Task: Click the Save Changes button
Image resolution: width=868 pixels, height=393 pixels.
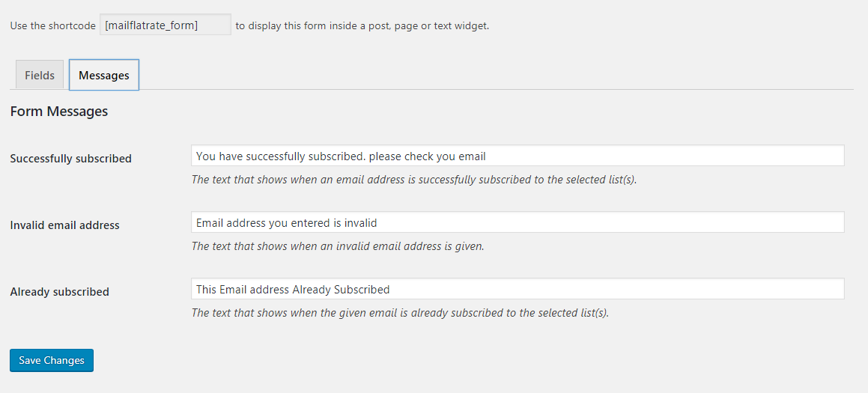Action: pos(52,360)
